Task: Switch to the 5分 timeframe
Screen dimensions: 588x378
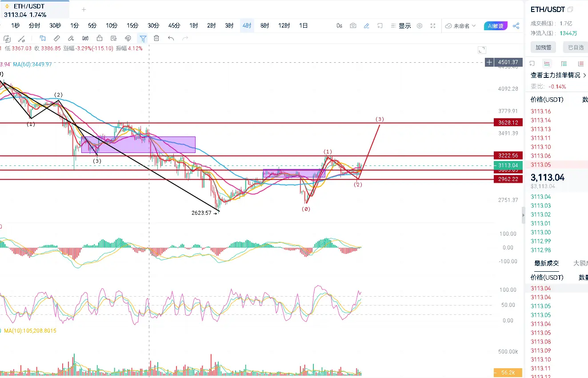Action: point(92,26)
